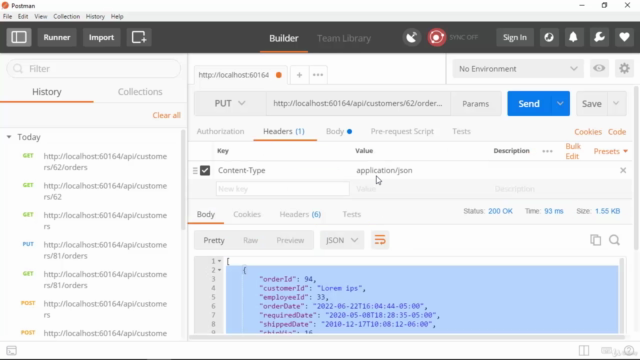Click the Save button
The image size is (640, 360).
pos(592,103)
